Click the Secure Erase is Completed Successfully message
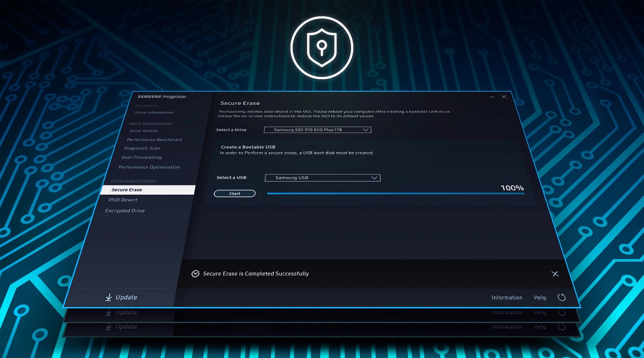This screenshot has height=358, width=644. (x=256, y=274)
